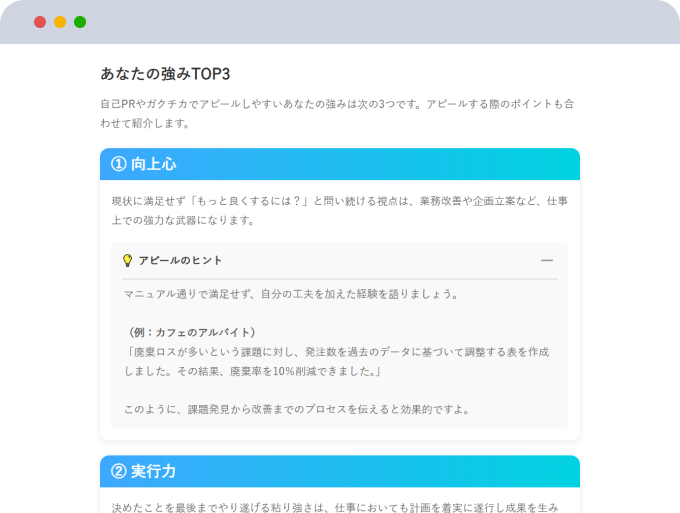The width and height of the screenshot is (680, 513).
Task: Click the マニュアル通りで満足せず hint sentence
Action: pyautogui.click(x=291, y=294)
